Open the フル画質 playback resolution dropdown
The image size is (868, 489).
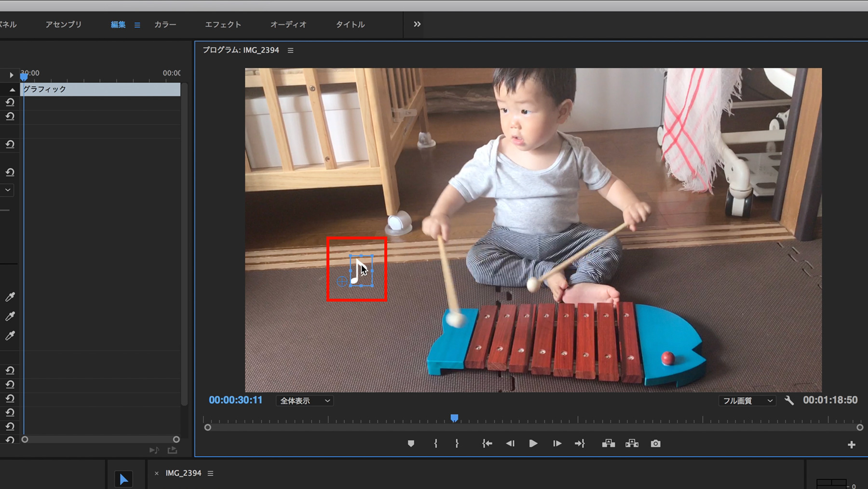(x=747, y=401)
